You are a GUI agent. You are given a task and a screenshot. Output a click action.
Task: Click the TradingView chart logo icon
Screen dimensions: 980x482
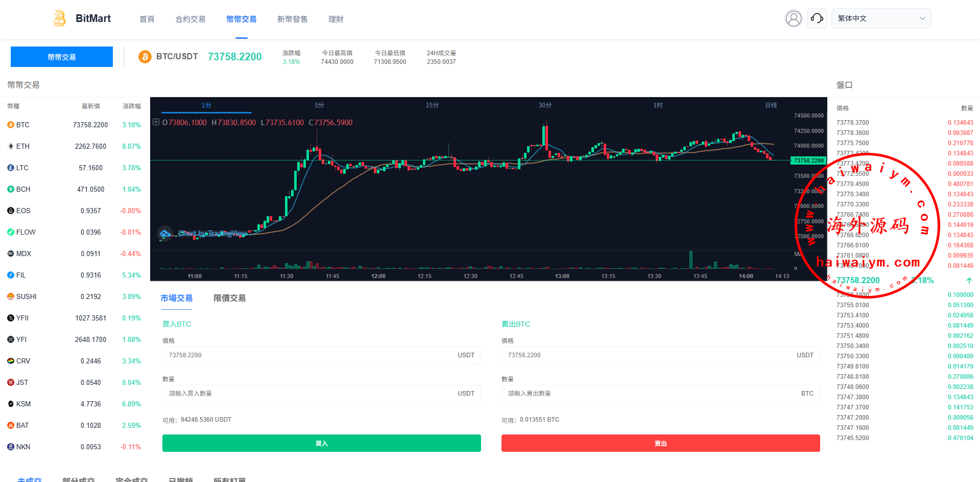click(x=165, y=234)
